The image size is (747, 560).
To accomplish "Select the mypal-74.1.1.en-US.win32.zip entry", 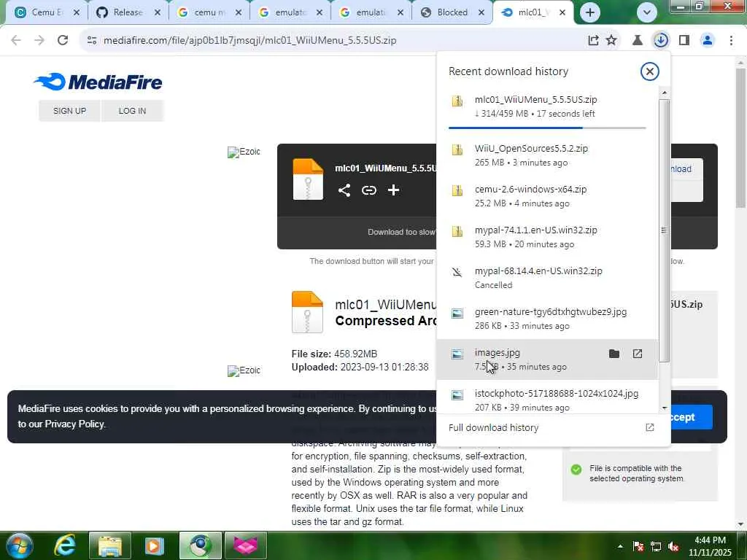I will pos(547,237).
